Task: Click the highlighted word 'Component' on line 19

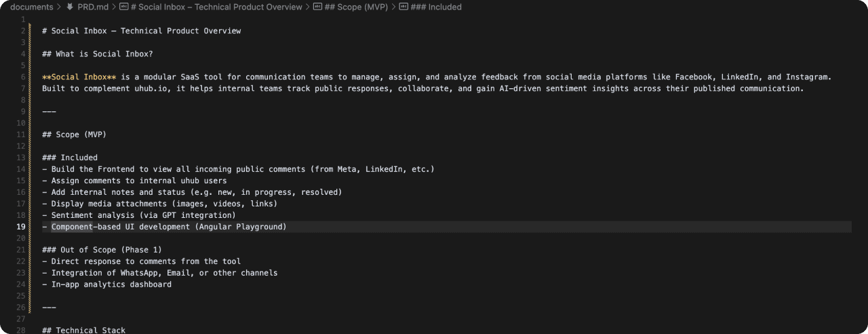Action: (x=72, y=227)
